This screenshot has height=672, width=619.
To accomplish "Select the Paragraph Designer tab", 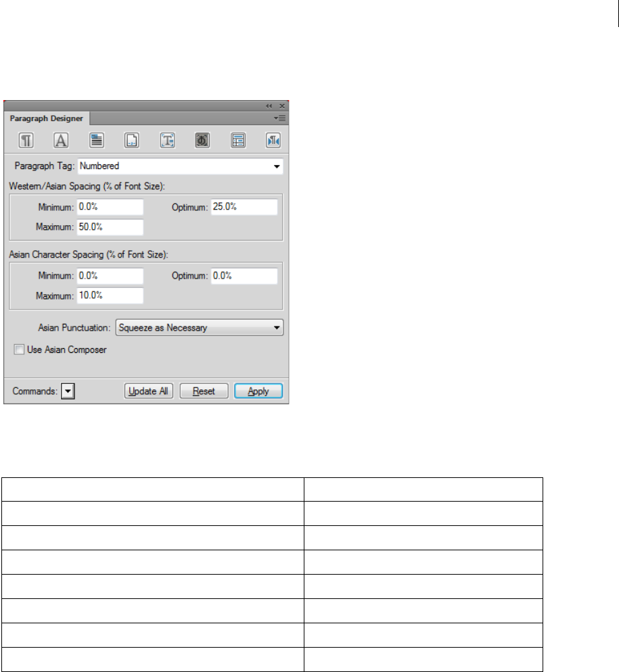I will click(x=46, y=118).
